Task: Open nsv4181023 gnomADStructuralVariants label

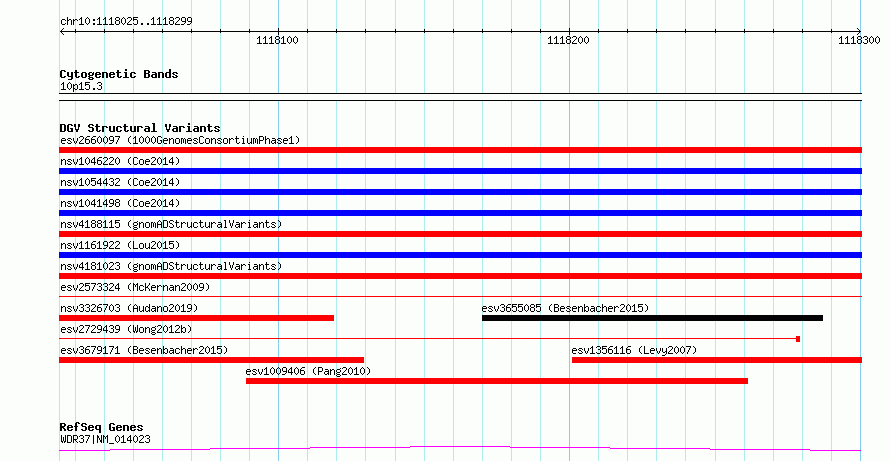Action: pyautogui.click(x=171, y=266)
